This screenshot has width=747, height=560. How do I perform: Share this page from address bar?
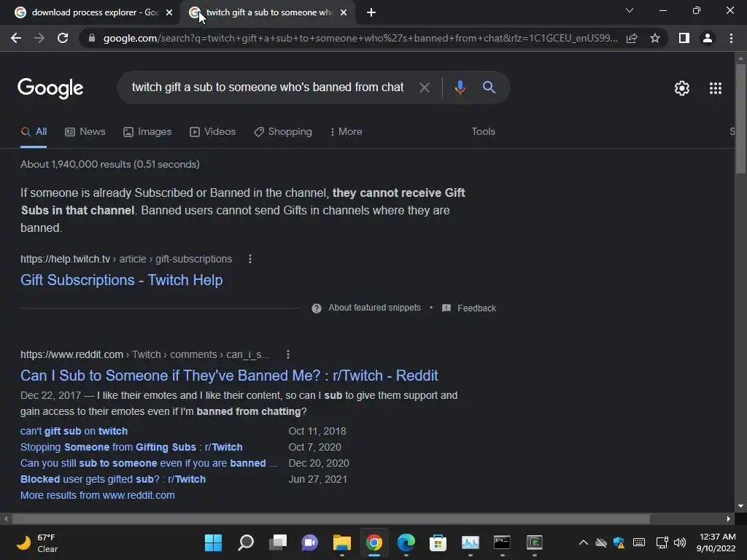coord(632,38)
